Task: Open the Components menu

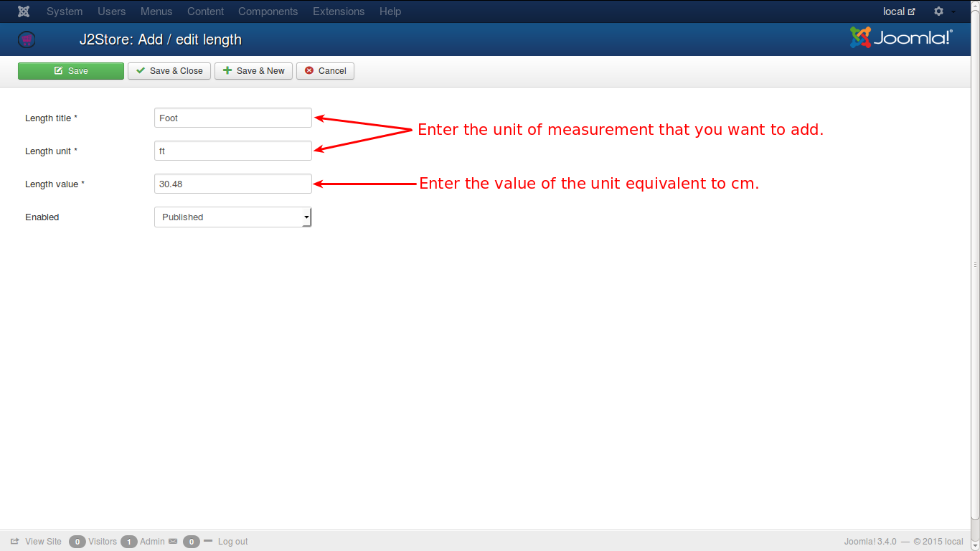Action: click(x=268, y=11)
